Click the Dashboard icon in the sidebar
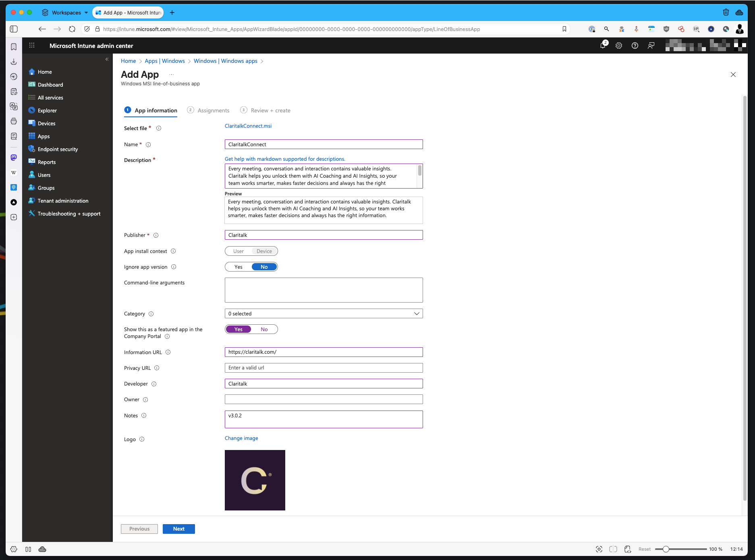Screen dimensions: 755x560 [x=32, y=85]
